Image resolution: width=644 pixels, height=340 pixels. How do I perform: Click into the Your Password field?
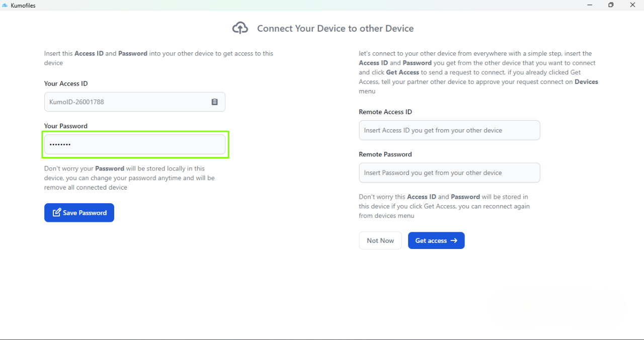click(135, 144)
